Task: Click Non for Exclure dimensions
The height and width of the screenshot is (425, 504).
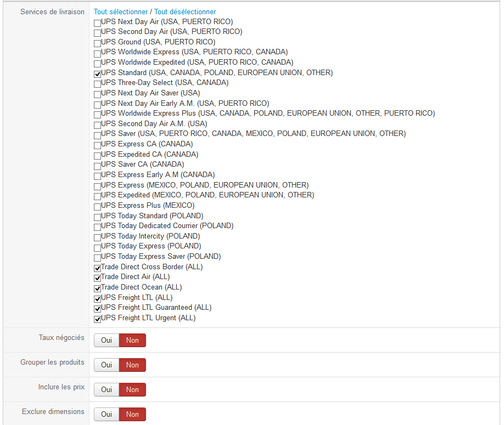Action: (132, 415)
